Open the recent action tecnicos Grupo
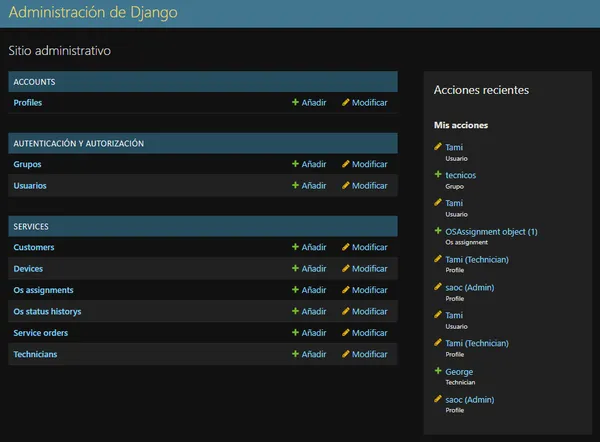The width and height of the screenshot is (600, 442). (x=460, y=175)
